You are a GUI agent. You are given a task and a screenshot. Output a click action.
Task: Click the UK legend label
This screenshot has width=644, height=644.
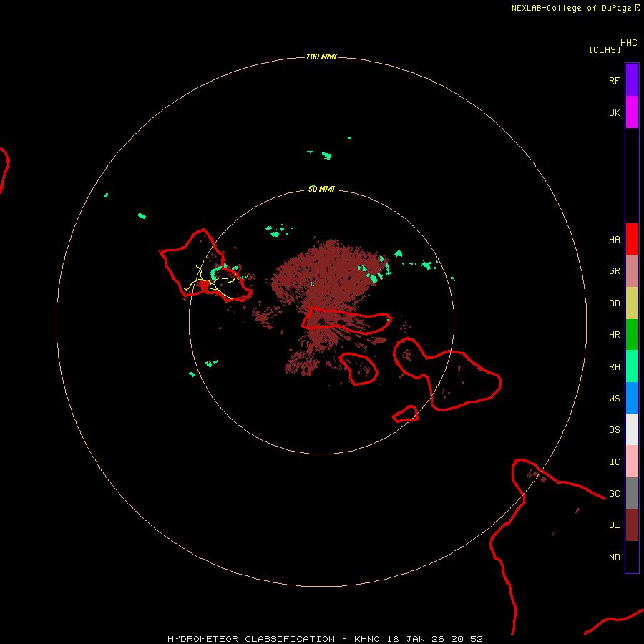pyautogui.click(x=614, y=112)
